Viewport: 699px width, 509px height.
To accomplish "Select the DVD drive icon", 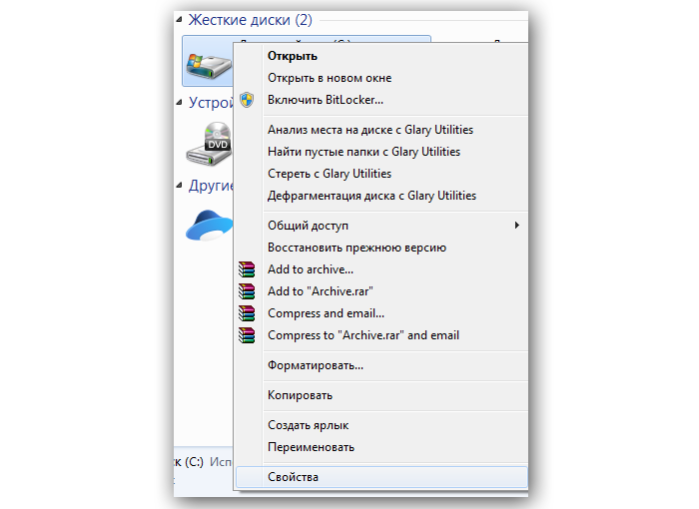I will point(209,144).
